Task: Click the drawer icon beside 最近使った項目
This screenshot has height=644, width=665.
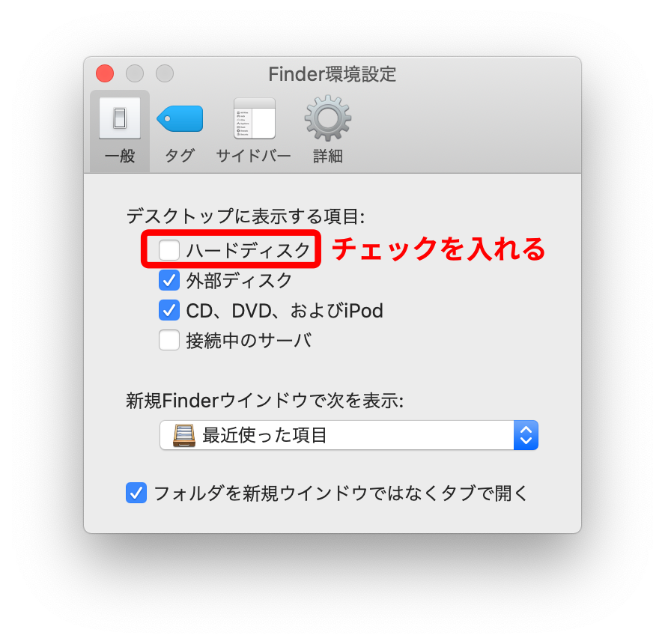Action: pyautogui.click(x=184, y=435)
